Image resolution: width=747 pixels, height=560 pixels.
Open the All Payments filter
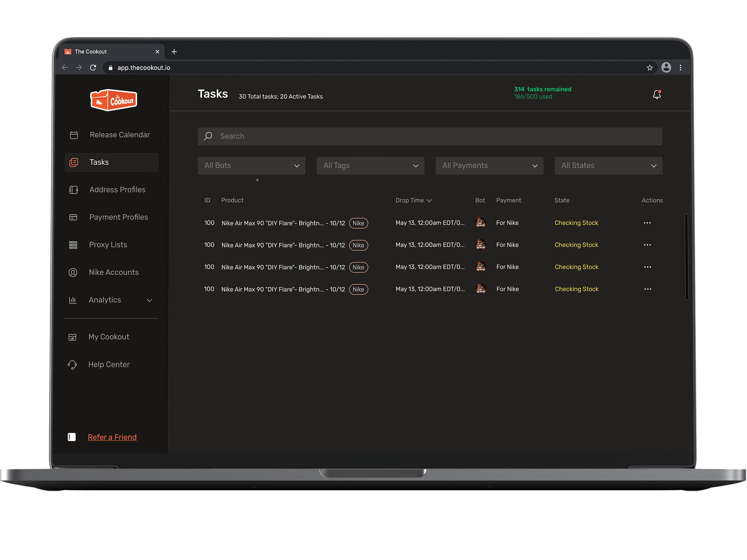click(x=489, y=166)
